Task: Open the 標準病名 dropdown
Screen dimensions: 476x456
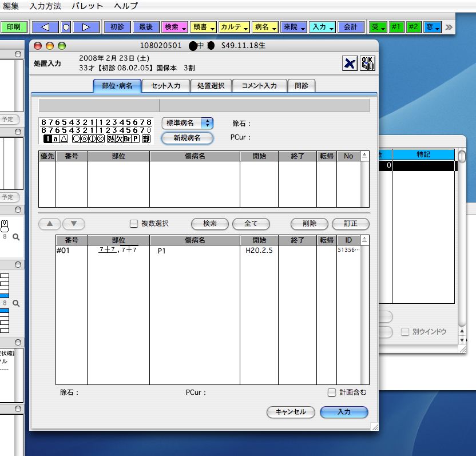Action: [188, 123]
